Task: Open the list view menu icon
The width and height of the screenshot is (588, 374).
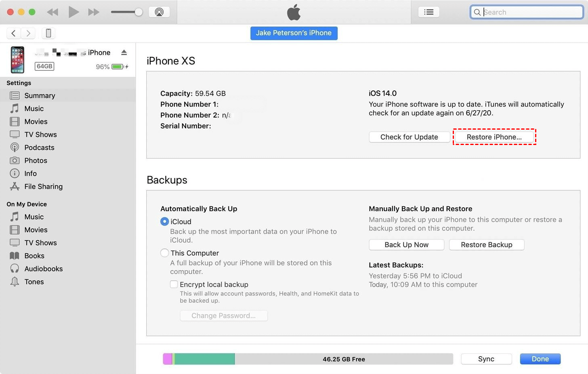Action: [428, 12]
